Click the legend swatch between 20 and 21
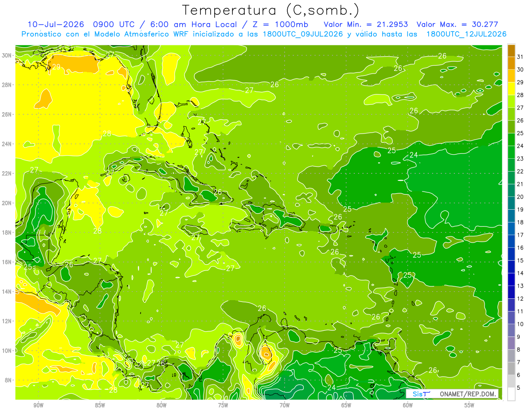This screenshot has width=532, height=411. 511,191
